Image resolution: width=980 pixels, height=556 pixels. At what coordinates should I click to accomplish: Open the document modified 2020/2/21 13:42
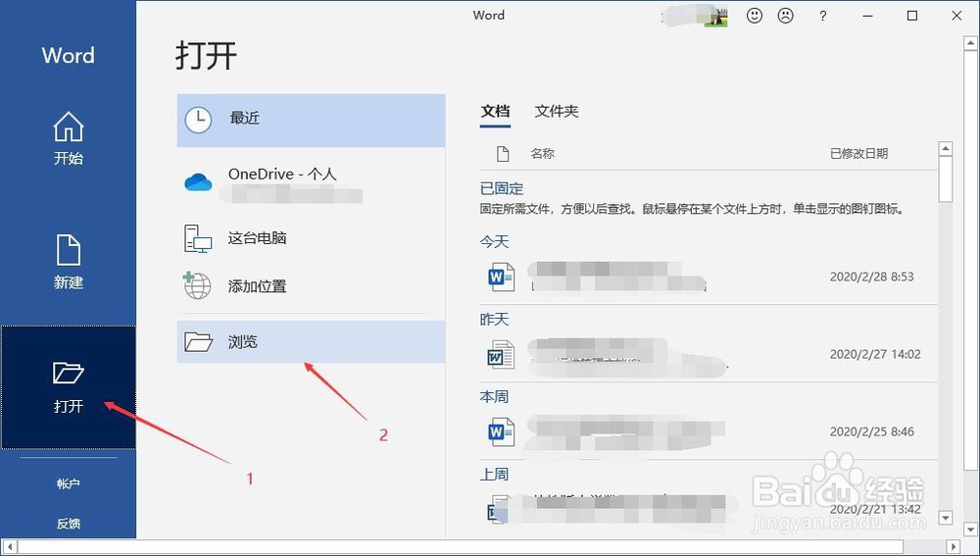pyautogui.click(x=709, y=509)
